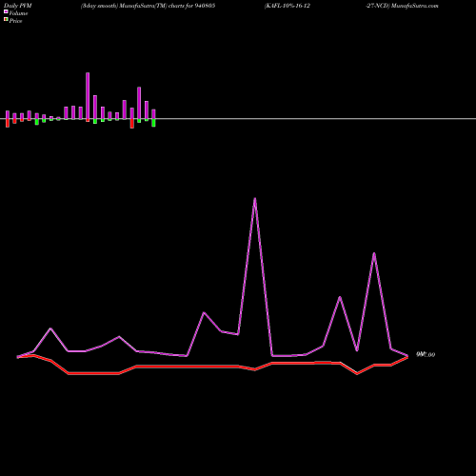The image size is (476, 476).
Task: Click the "-27-NCD) MunafaSutra.com" header text
Action: tap(402, 6)
